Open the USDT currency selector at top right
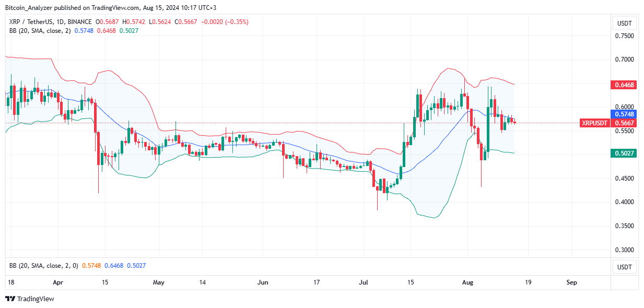This screenshot has width=644, height=308. (625, 23)
